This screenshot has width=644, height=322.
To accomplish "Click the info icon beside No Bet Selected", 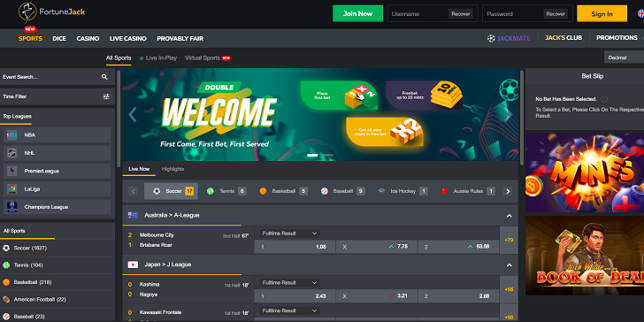I will click(x=604, y=99).
